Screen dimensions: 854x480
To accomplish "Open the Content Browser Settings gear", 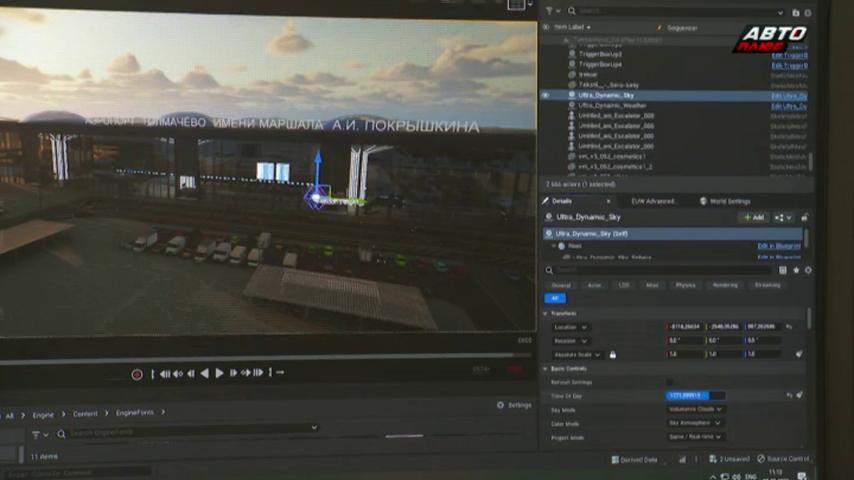I will pos(514,405).
